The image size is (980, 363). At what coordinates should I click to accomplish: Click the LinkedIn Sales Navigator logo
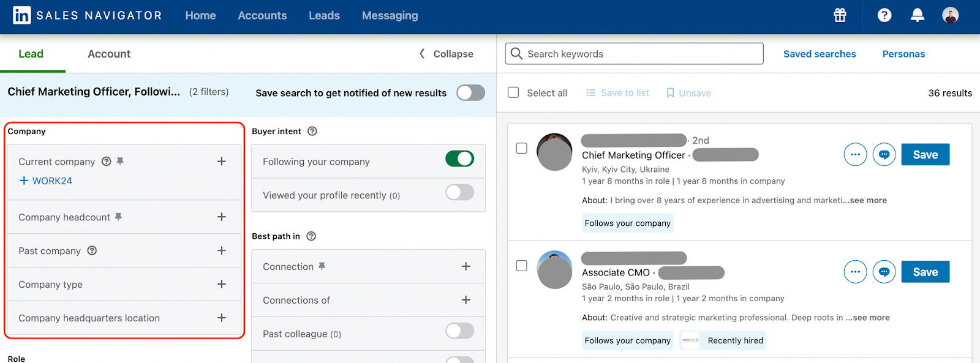click(x=88, y=15)
